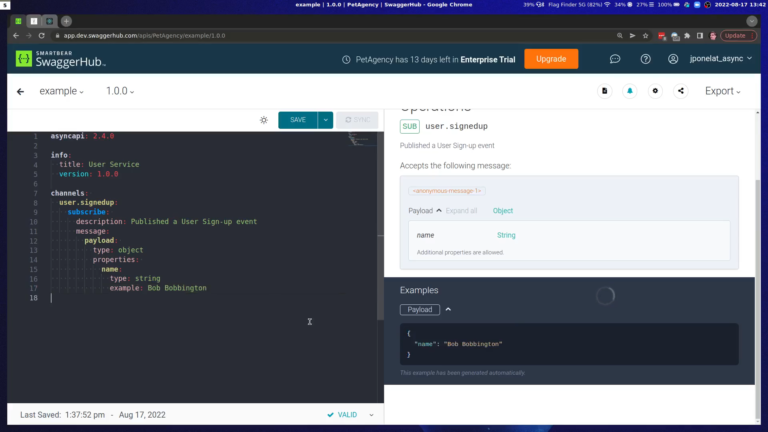Open the 1.0.0 version dropdown
The image size is (768, 432).
120,91
